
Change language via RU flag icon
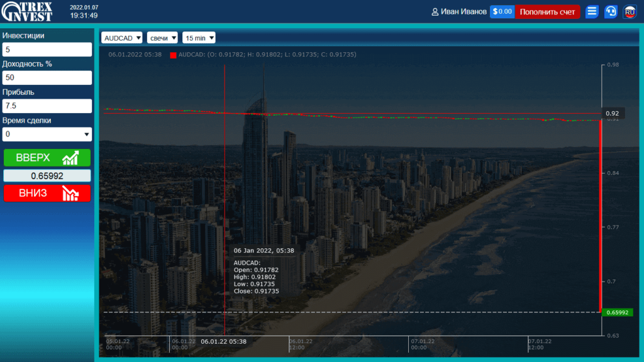pyautogui.click(x=630, y=11)
